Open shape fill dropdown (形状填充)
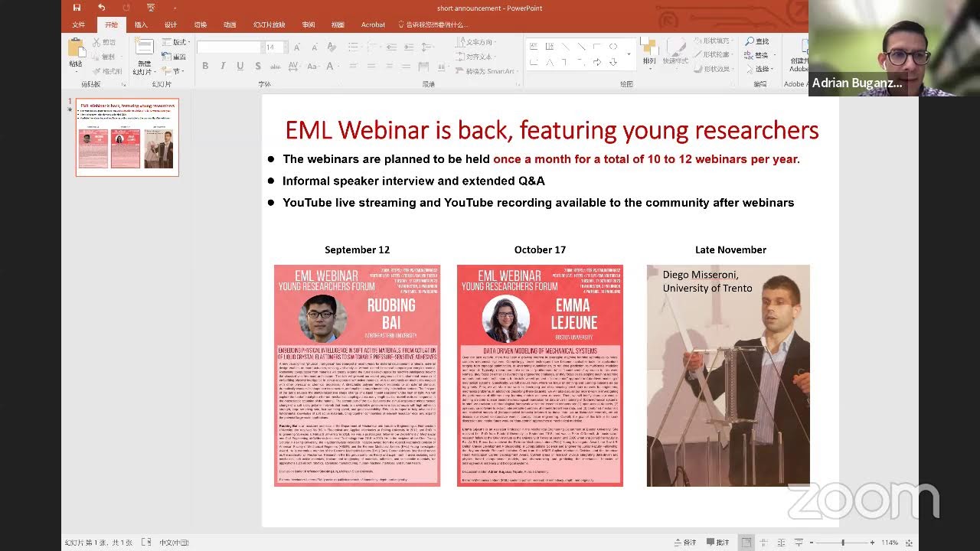The width and height of the screenshot is (980, 551). click(715, 41)
